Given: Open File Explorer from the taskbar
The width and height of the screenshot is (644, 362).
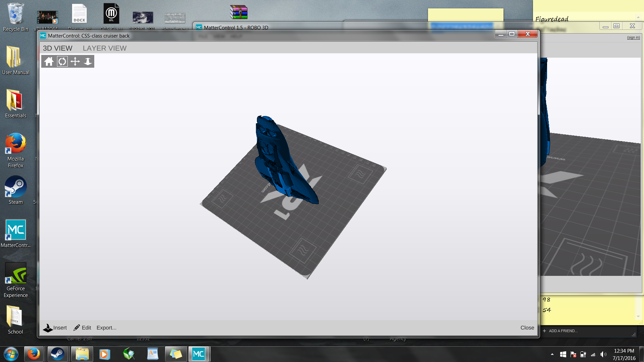Looking at the screenshot, I should [82, 354].
